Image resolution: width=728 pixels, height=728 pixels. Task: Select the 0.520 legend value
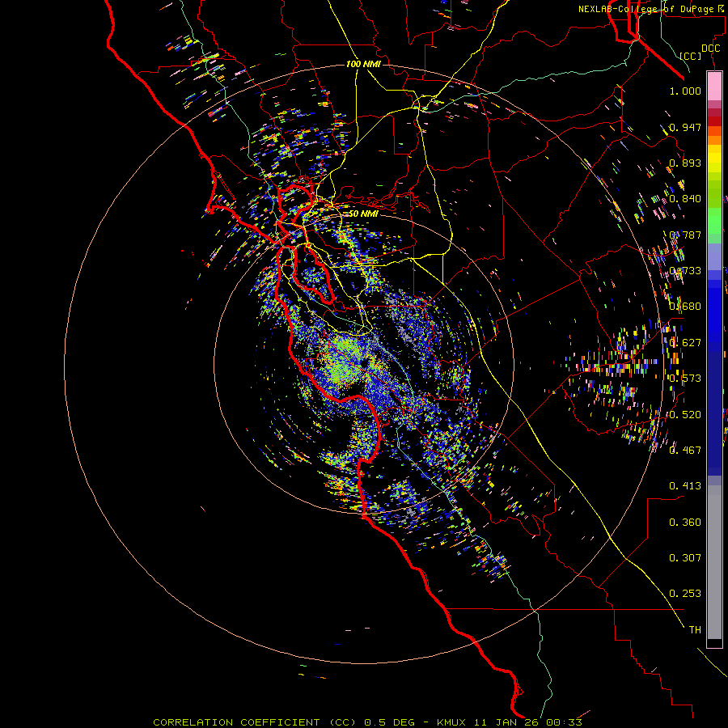tap(685, 415)
